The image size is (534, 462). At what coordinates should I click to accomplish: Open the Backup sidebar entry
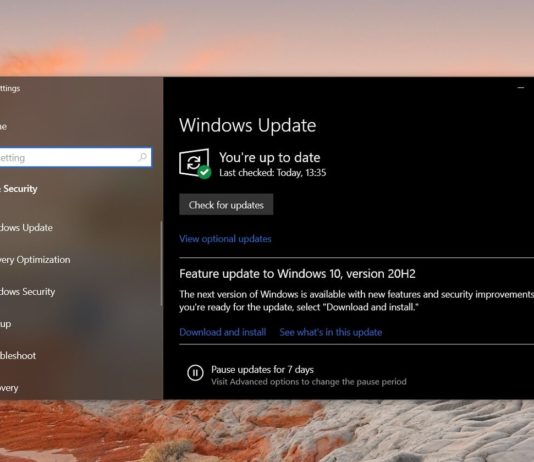click(x=5, y=324)
